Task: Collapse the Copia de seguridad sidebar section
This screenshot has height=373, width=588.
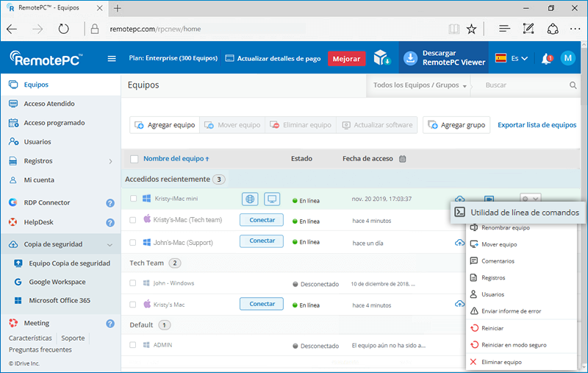Action: tap(110, 244)
